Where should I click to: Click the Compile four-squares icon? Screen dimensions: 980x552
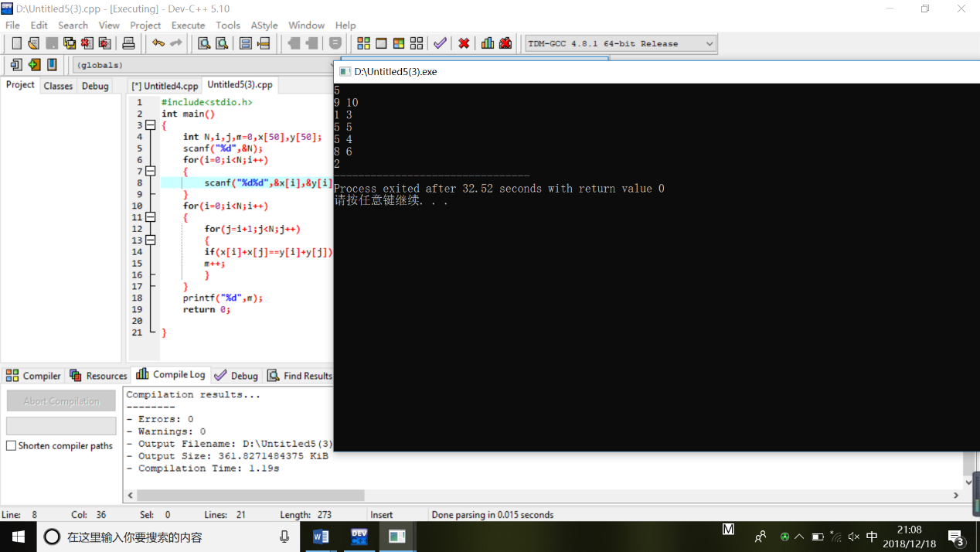tap(363, 43)
